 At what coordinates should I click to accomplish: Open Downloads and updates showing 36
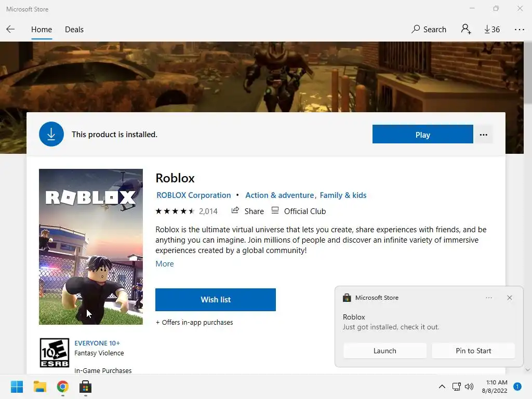point(492,30)
